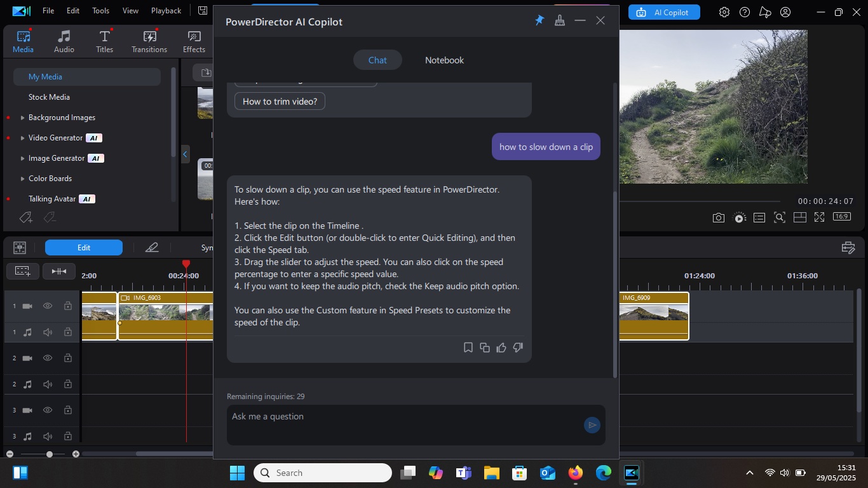Click the add tracks button
868x488 pixels.
pos(23,271)
